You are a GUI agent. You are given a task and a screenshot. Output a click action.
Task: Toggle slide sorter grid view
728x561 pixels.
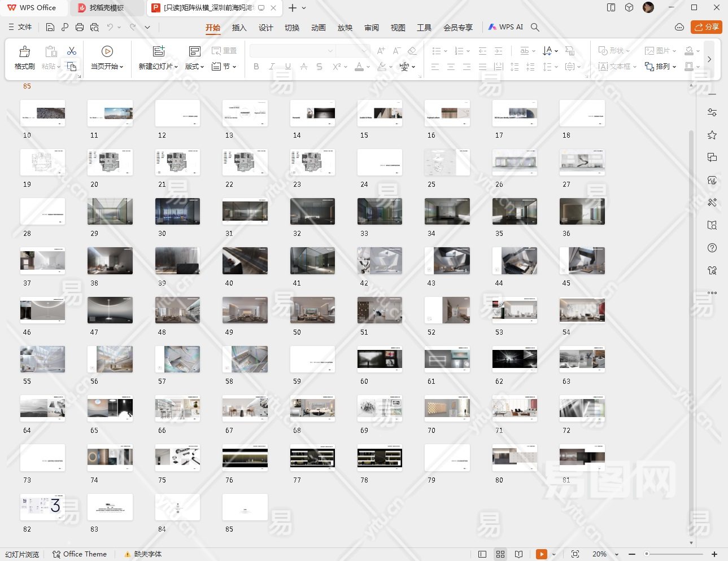coord(500,554)
